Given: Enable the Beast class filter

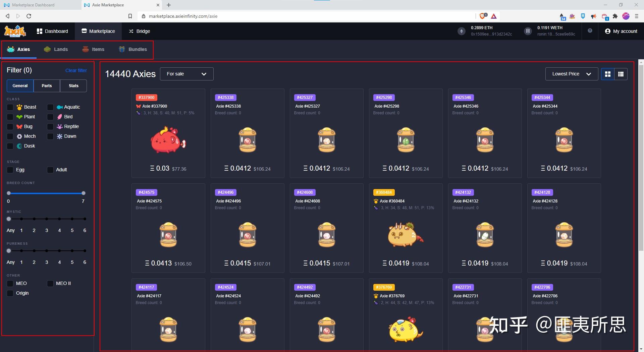Looking at the screenshot, I should pyautogui.click(x=10, y=107).
